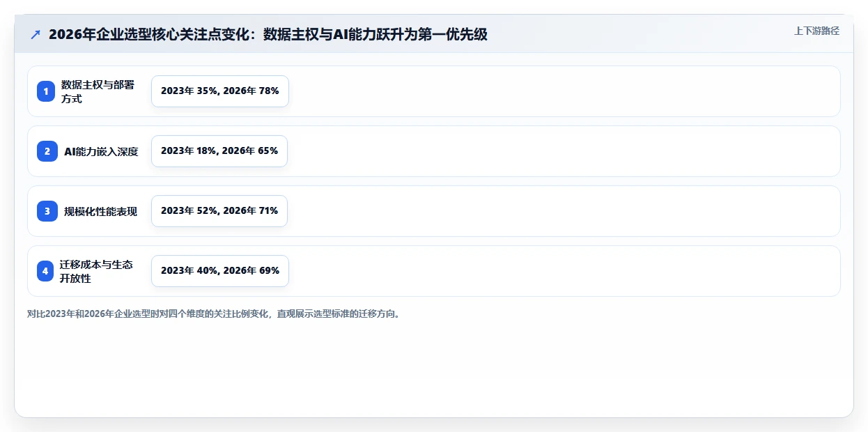Click the number 2 badge
868x432 pixels.
click(47, 151)
